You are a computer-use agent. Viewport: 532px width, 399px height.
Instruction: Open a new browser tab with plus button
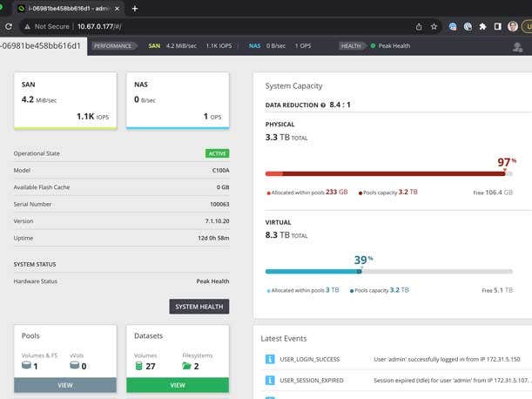(x=135, y=8)
